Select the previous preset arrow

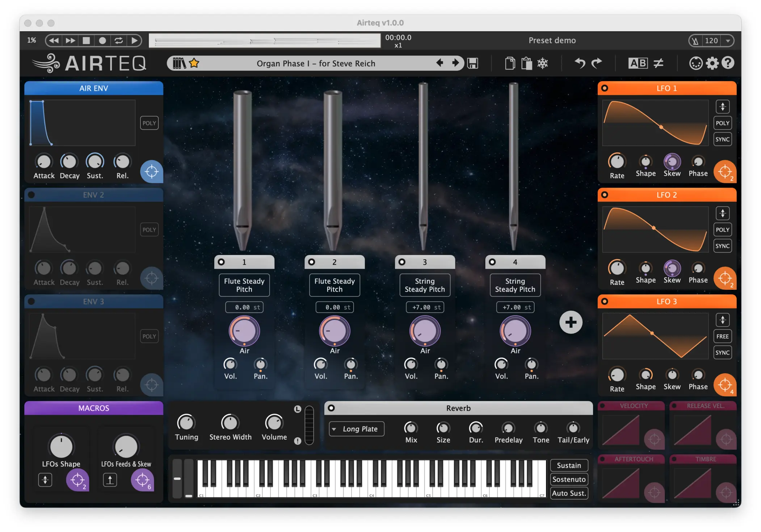(x=440, y=63)
